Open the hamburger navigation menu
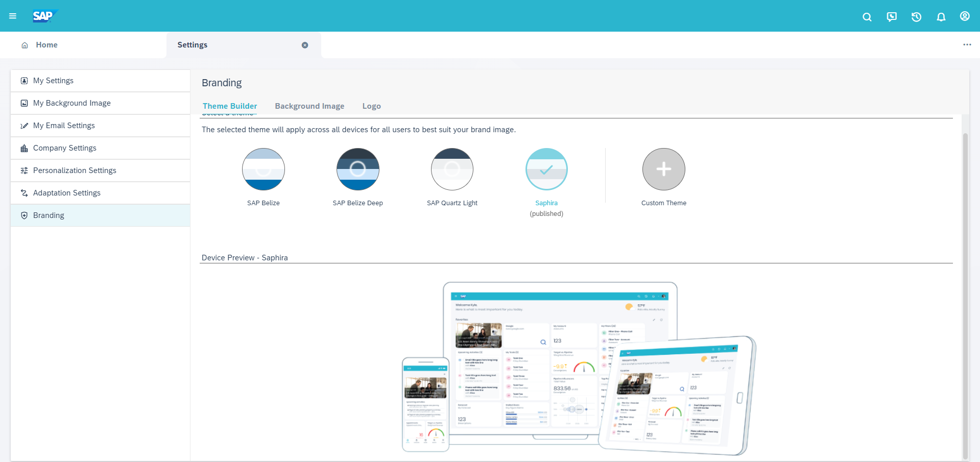980x462 pixels. point(13,16)
